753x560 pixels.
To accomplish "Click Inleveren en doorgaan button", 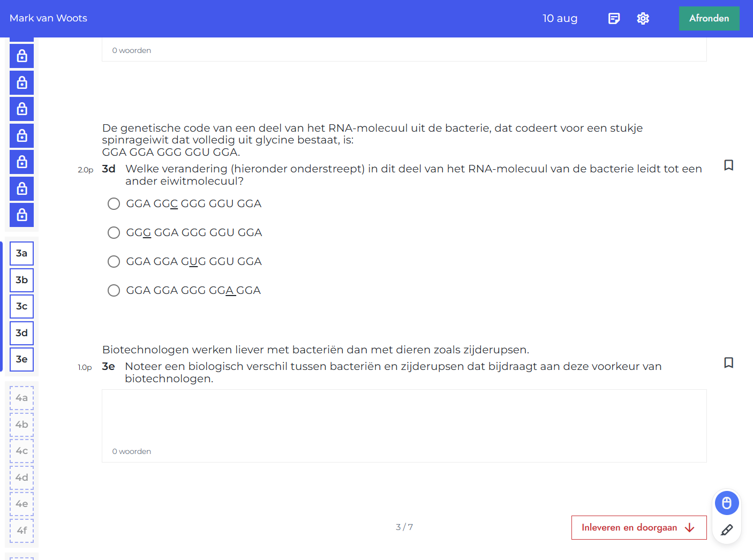I will point(639,527).
